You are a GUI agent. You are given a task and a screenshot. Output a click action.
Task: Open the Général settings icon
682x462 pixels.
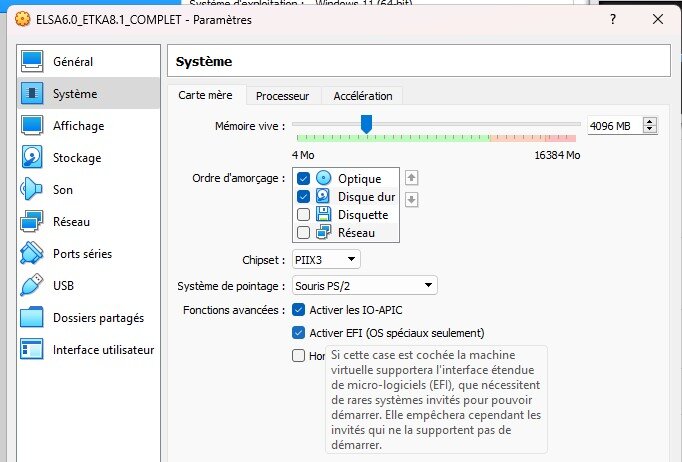(32, 61)
